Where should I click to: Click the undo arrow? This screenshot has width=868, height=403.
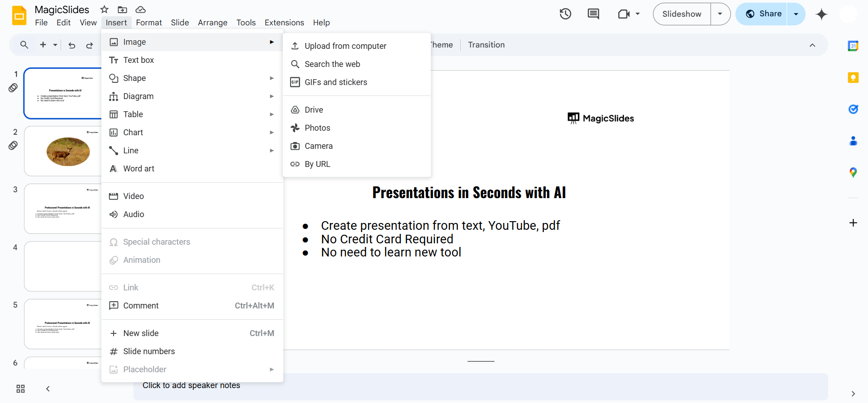coord(72,45)
